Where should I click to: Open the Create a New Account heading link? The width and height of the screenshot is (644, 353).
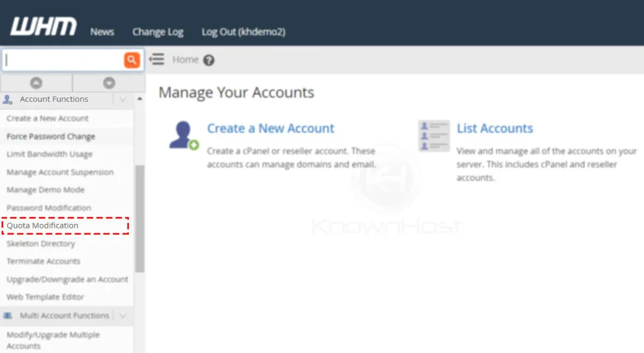[x=270, y=128]
